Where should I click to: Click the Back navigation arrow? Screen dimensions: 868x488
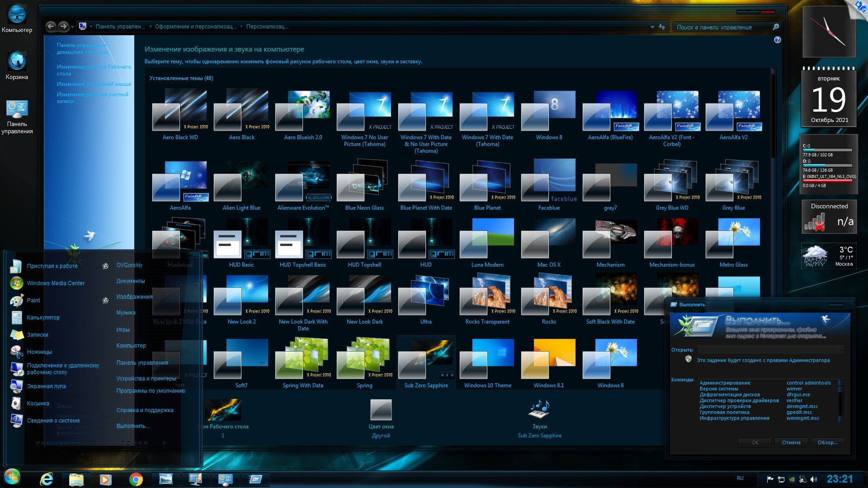(51, 27)
